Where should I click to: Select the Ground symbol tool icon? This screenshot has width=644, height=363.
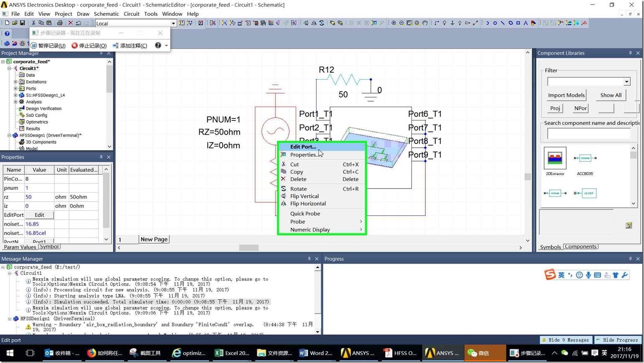(452, 23)
